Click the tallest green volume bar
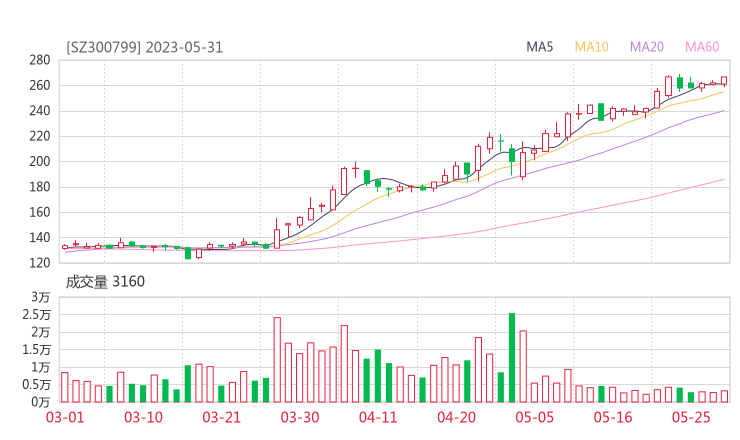The height and width of the screenshot is (440, 740). point(512,358)
